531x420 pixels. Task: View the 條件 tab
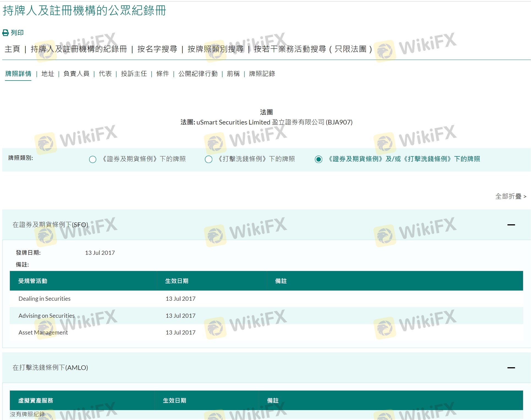pyautogui.click(x=163, y=74)
